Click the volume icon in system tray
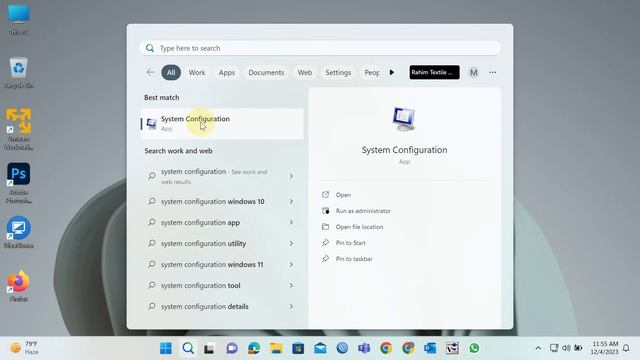The image size is (640, 360). click(x=566, y=348)
